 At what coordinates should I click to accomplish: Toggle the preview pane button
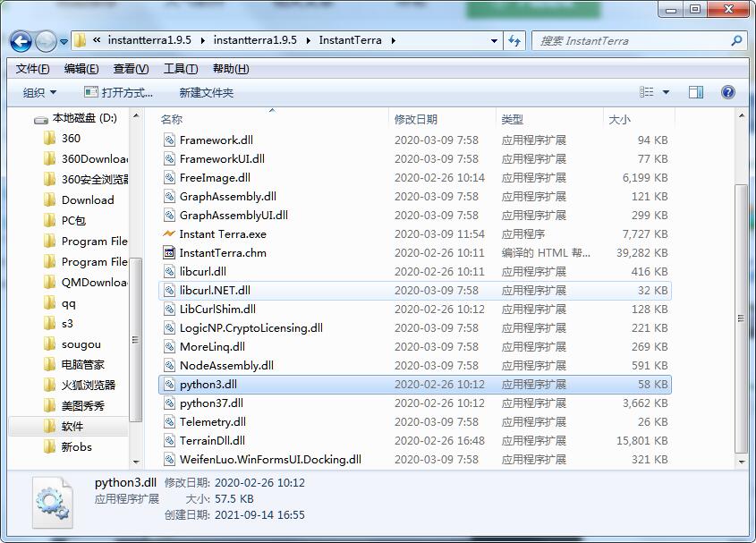pos(696,92)
